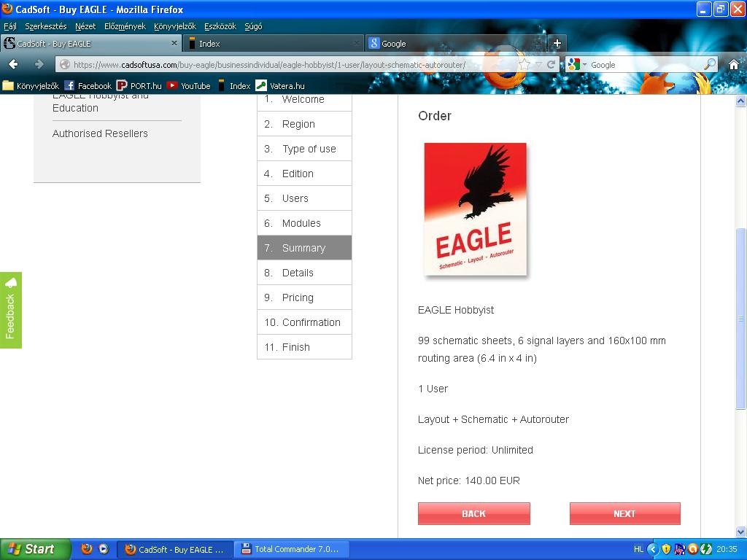Screen dimensions: 747x560
Task: Click the CadSoft - Buy EAGLE taskbar button
Action: tap(175, 549)
